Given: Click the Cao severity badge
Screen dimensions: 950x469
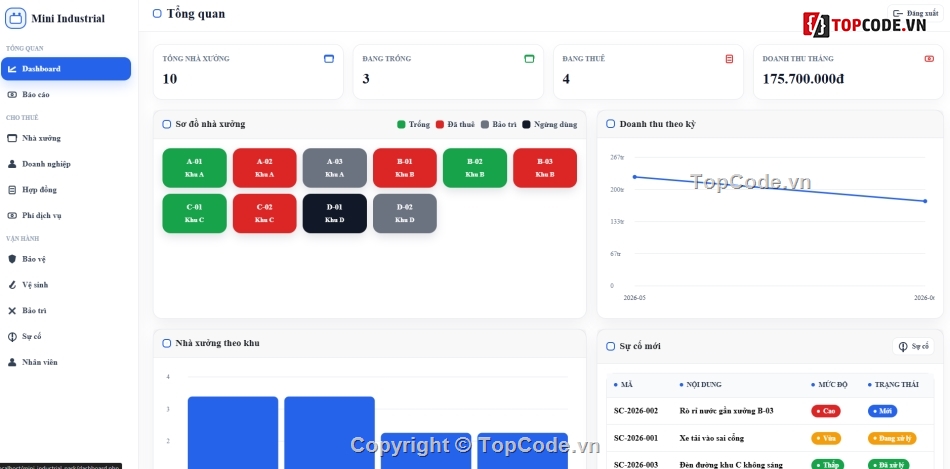Looking at the screenshot, I should 826,411.
